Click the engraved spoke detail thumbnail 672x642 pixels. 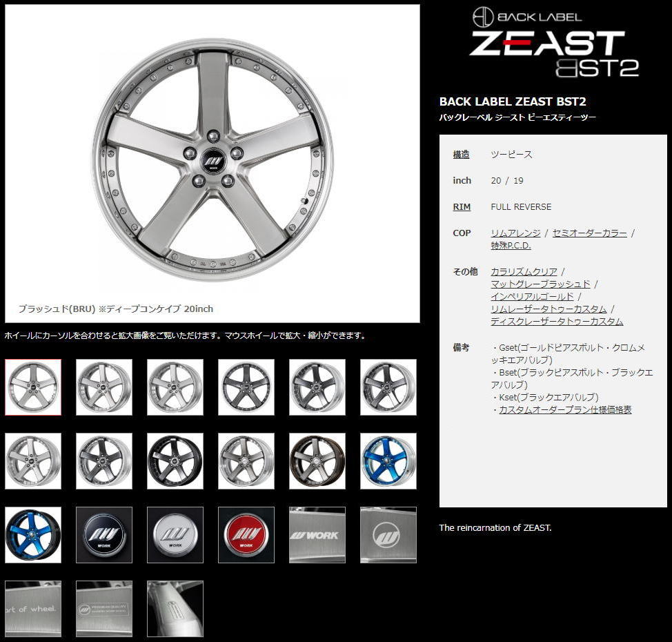175,608
